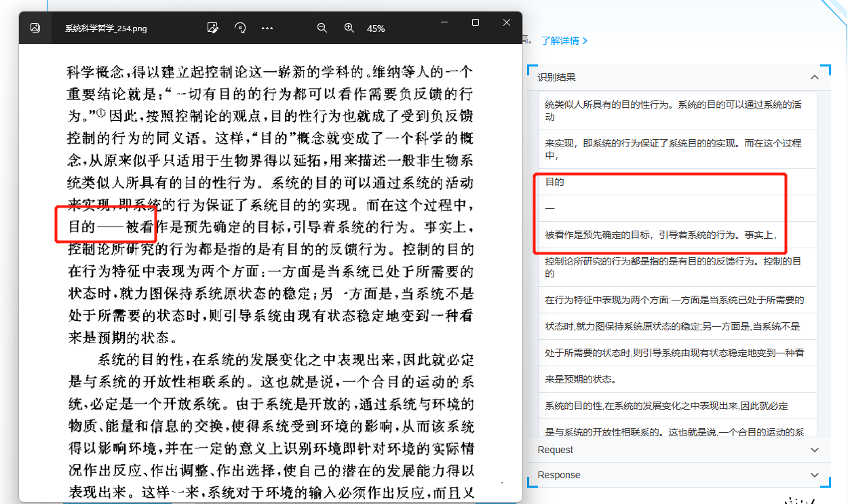Minimize the Photos viewer window
This screenshot has height=504, width=850.
pos(444,22)
